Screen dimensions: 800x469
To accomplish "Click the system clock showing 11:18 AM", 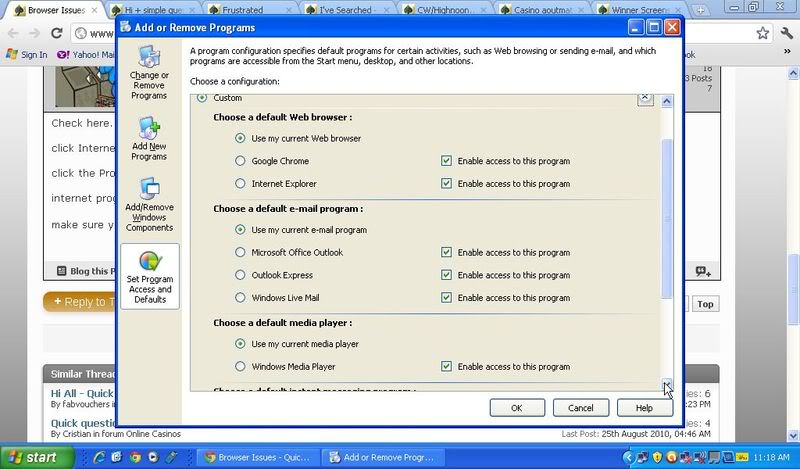I will [x=771, y=457].
